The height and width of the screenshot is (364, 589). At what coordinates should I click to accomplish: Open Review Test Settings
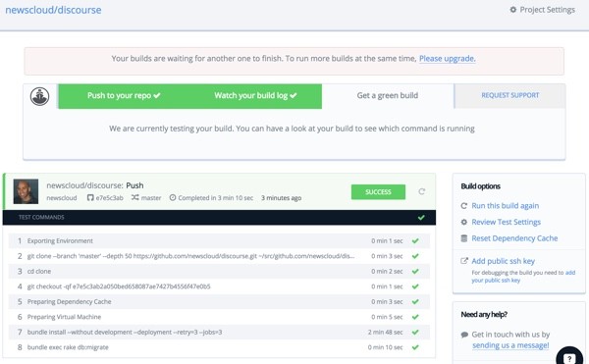pos(506,222)
